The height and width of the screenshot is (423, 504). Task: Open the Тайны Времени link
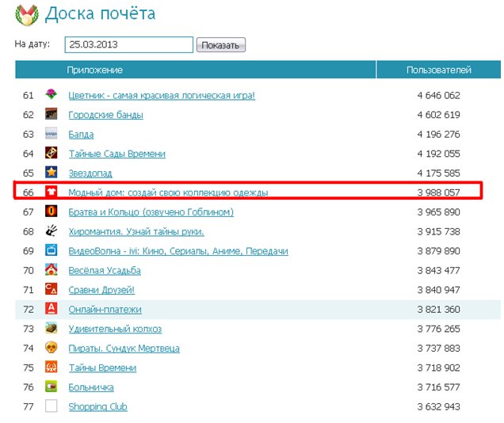point(102,368)
